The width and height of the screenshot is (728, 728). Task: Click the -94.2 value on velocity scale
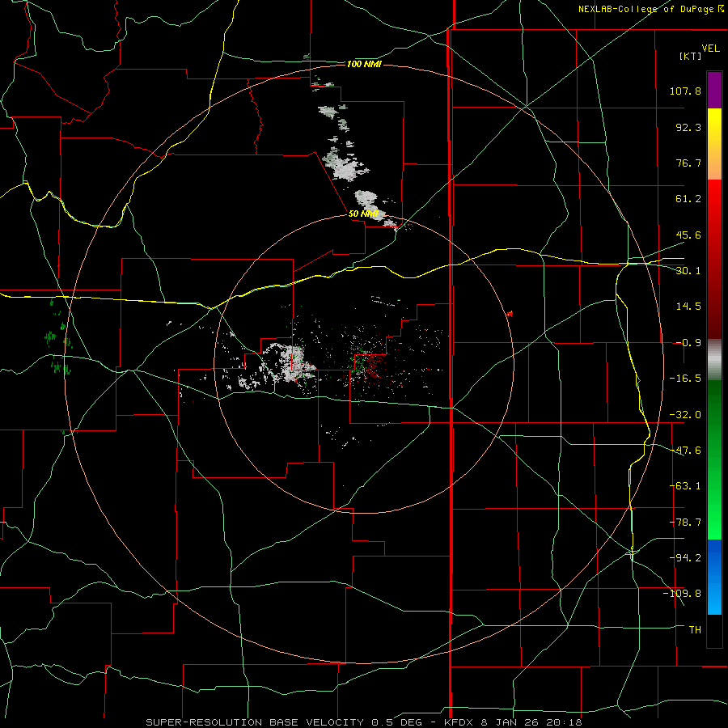pos(685,558)
